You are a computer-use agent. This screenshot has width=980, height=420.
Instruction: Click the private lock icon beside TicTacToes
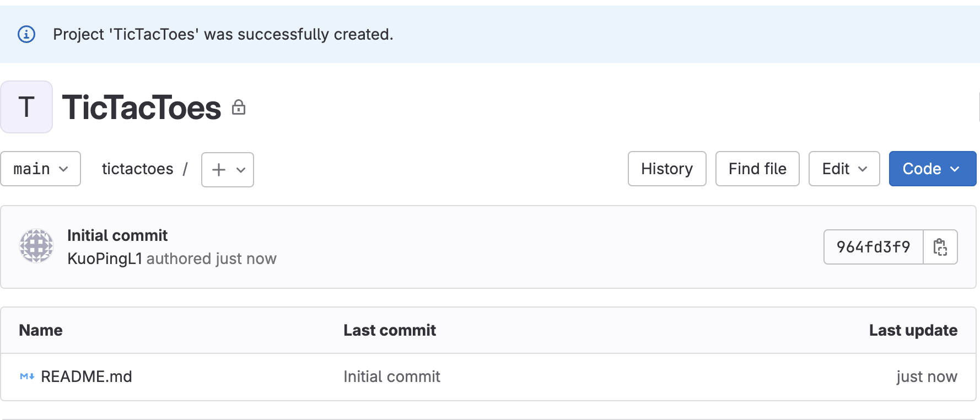[239, 107]
